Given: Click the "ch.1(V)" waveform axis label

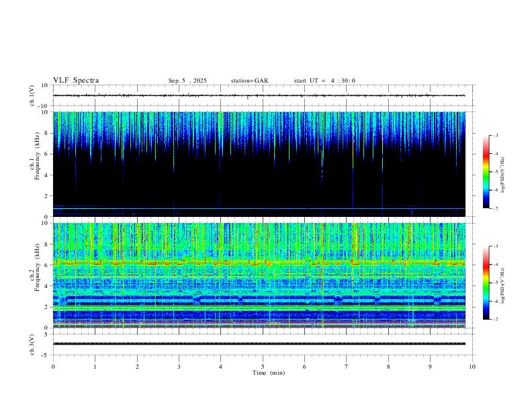Looking at the screenshot, I should [32, 95].
